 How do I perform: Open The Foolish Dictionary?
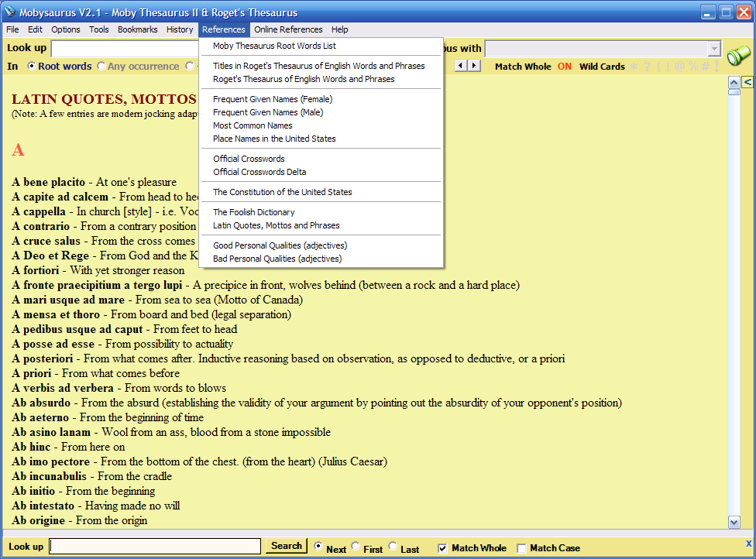tap(321, 212)
